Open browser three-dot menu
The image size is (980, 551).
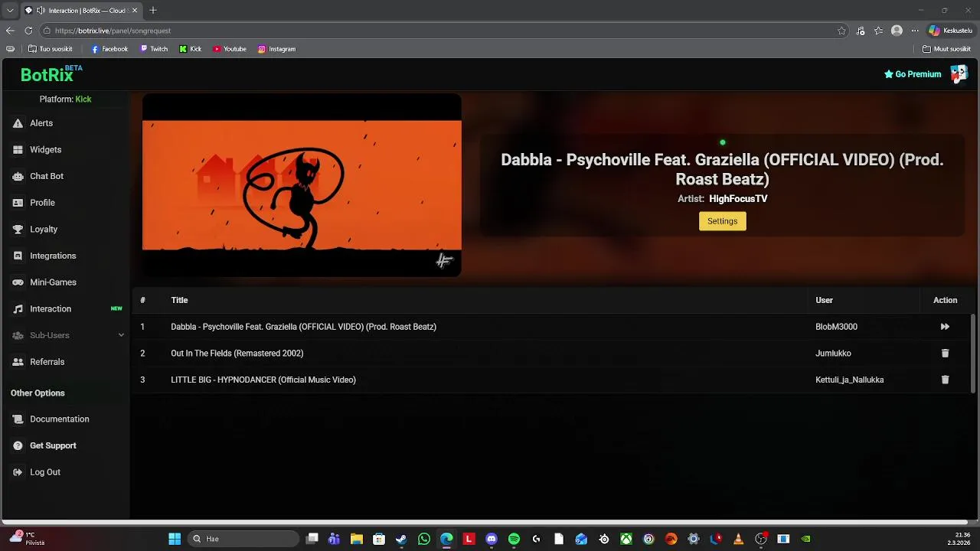point(914,31)
